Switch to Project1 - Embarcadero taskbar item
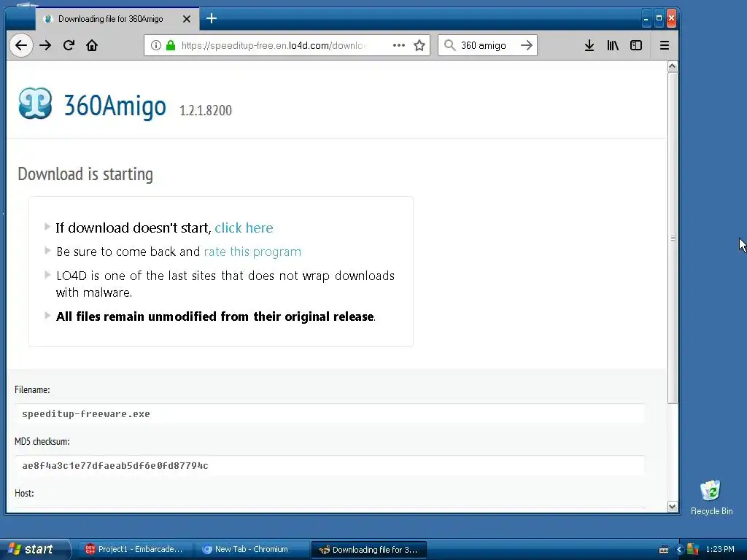 click(x=134, y=550)
